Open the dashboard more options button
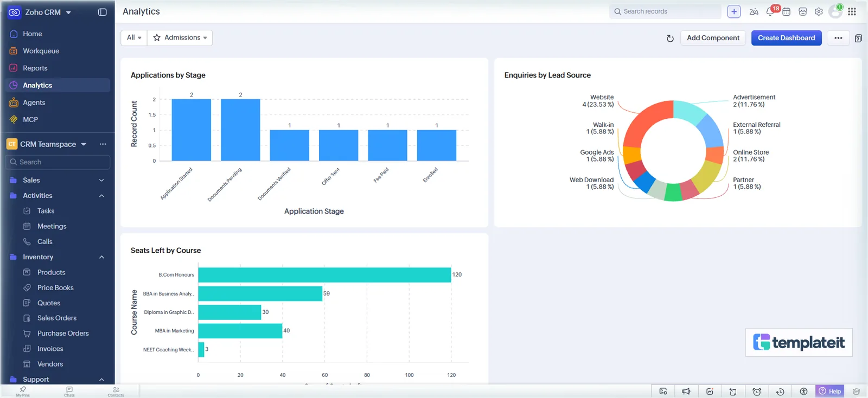 [x=838, y=38]
